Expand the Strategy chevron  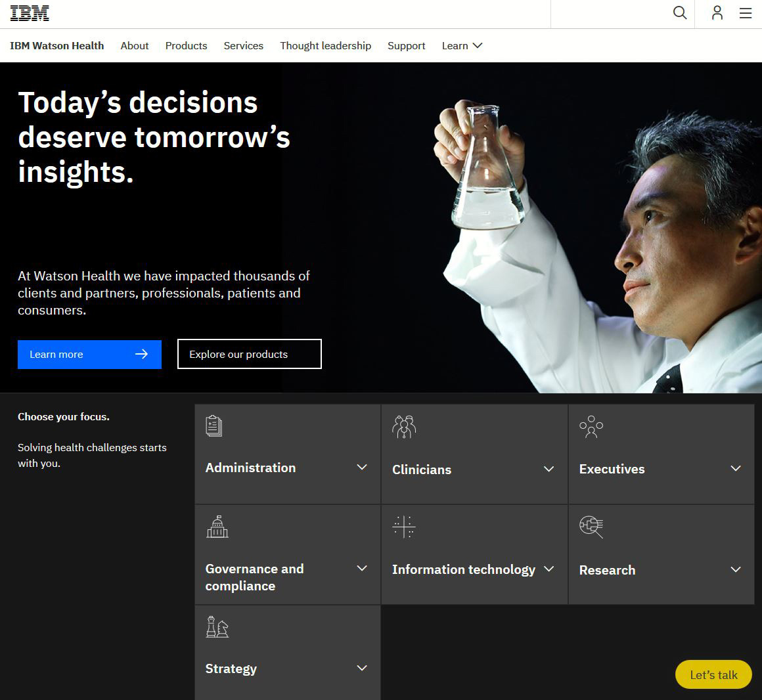(362, 668)
